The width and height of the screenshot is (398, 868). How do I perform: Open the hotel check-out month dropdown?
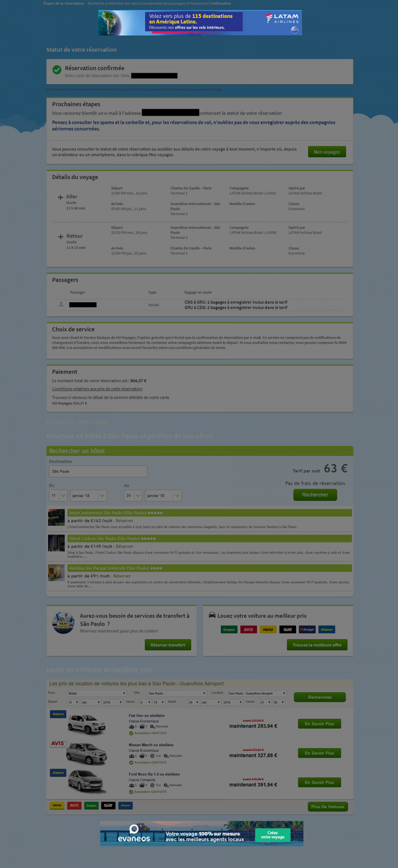click(x=163, y=496)
